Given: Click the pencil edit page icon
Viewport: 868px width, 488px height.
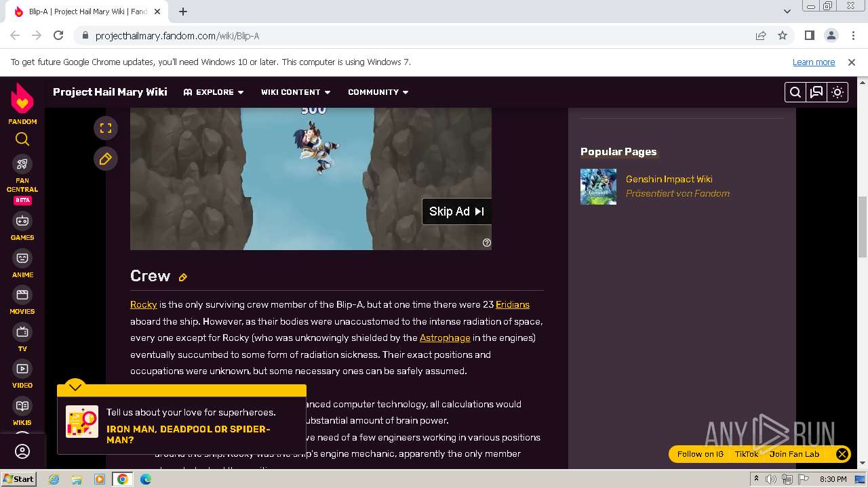Looking at the screenshot, I should [106, 159].
